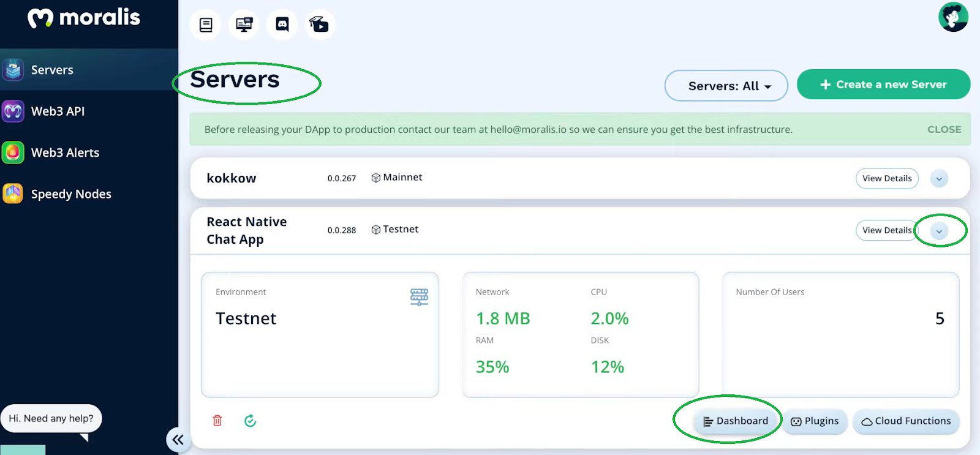Click the Testnet cube icon for React Native Chat App
Viewport: 980px width, 455px height.
[376, 230]
